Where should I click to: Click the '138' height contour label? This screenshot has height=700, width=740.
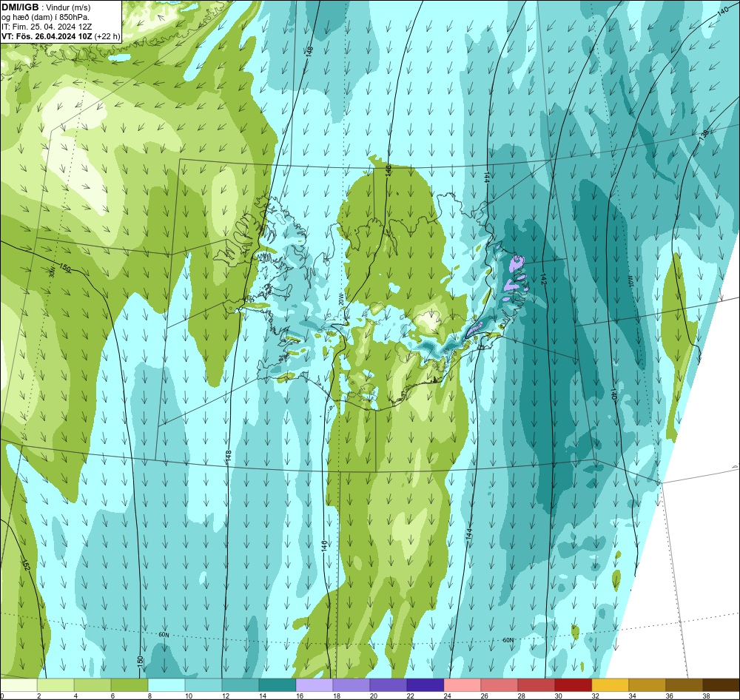click(704, 135)
